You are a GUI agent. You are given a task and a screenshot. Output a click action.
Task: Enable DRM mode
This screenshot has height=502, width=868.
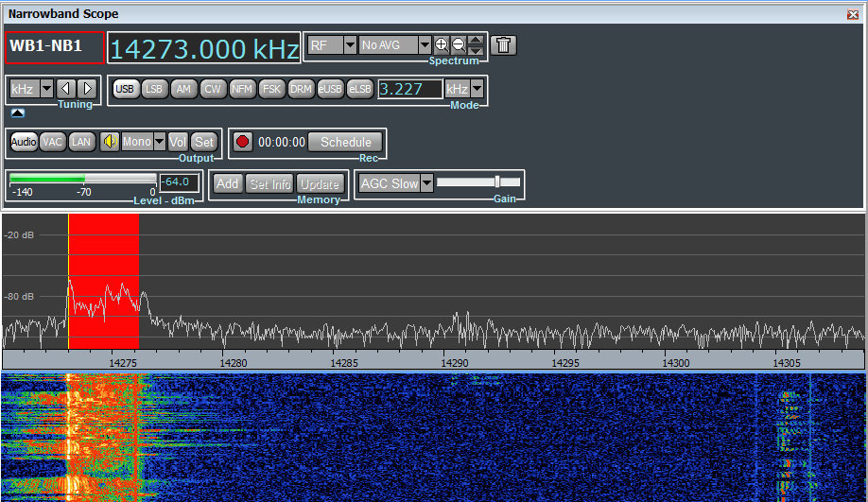tap(301, 89)
